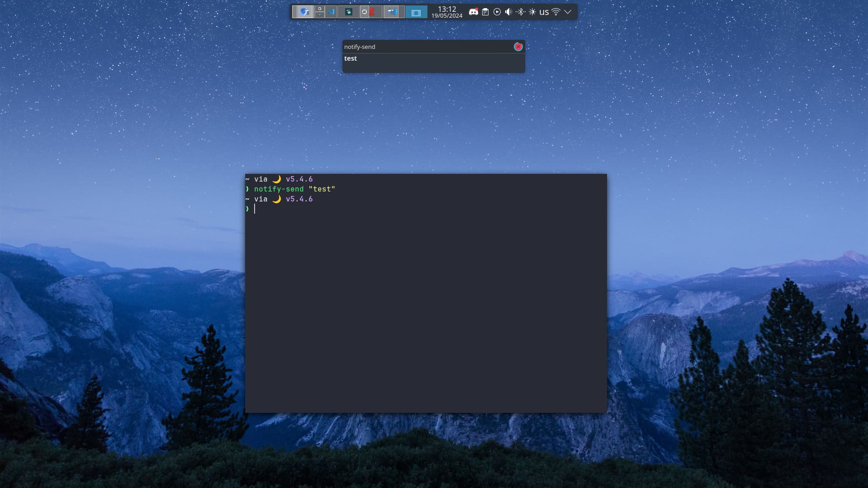Screen dimensions: 868x488
Task: Launch Zotero from the taskbar
Action: click(372, 12)
